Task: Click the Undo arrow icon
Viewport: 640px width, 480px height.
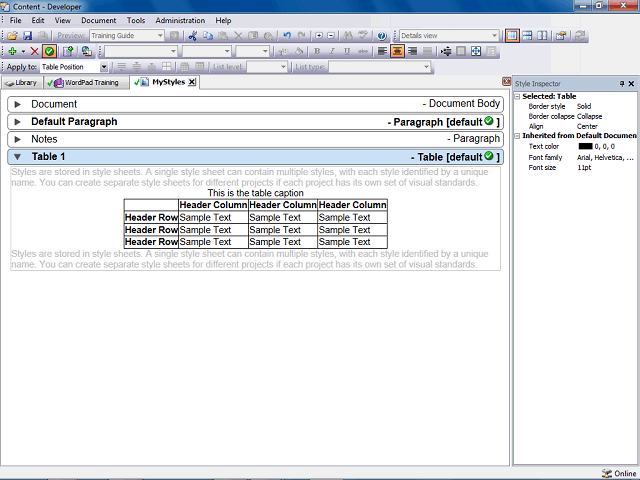Action: pyautogui.click(x=287, y=36)
